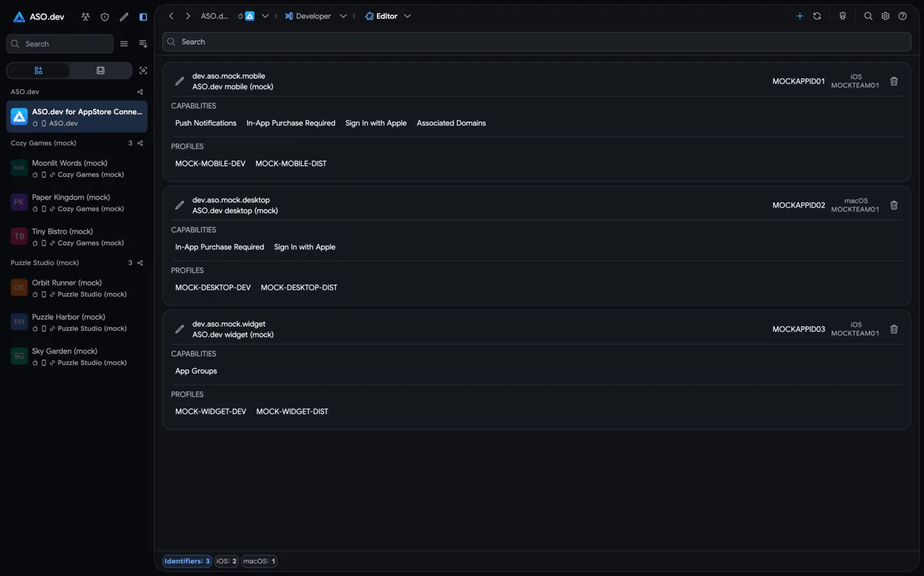Refresh the identifiers list
Viewport: 924px width, 576px height.
pos(817,16)
